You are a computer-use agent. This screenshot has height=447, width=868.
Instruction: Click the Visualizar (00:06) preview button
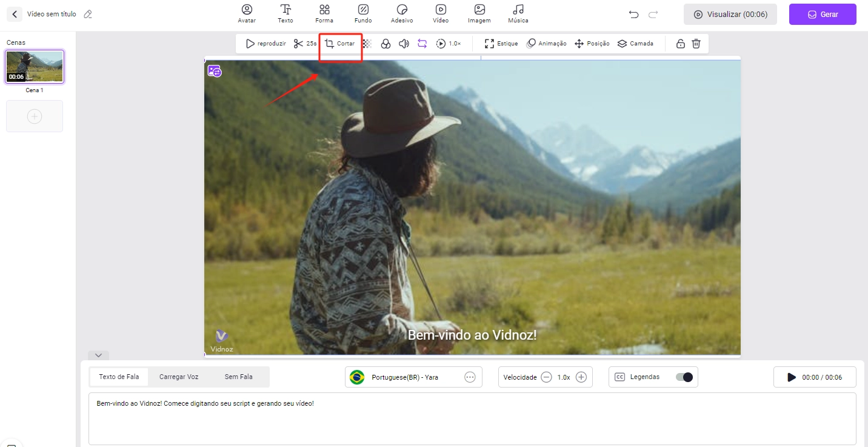(730, 14)
